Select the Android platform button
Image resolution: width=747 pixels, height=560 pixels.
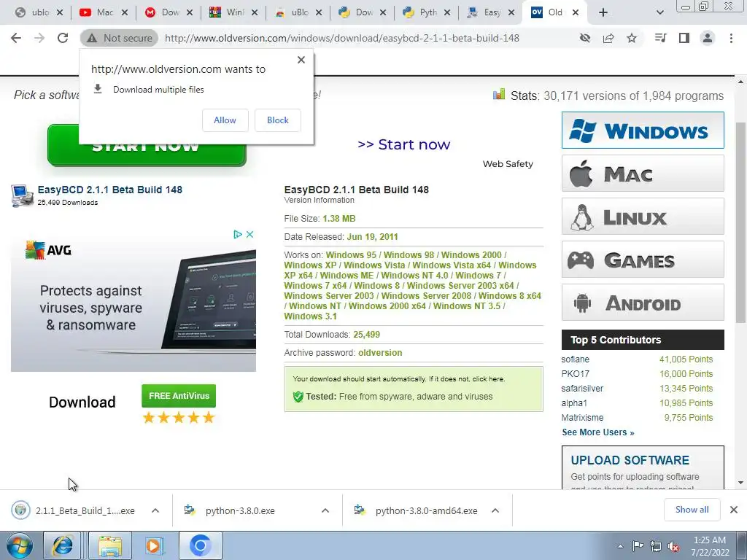[643, 303]
